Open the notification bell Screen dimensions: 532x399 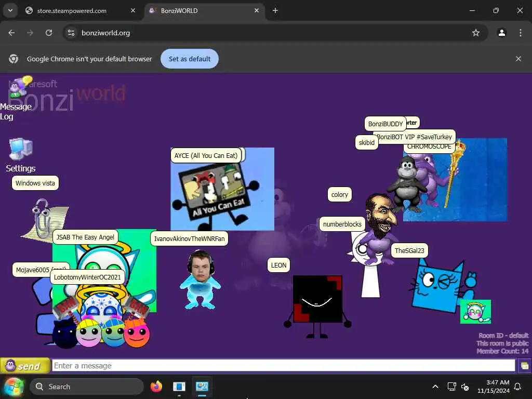coord(518,387)
